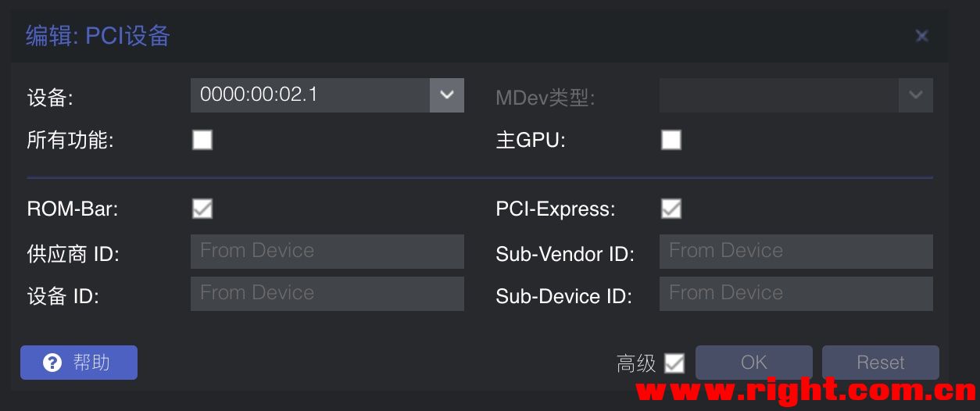Enable the 所有功能 checkbox
Viewport: 980px width, 411px height.
tap(202, 140)
